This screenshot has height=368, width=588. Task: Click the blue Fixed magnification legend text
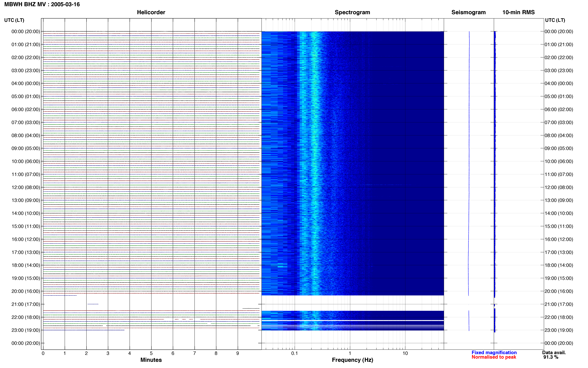494,352
